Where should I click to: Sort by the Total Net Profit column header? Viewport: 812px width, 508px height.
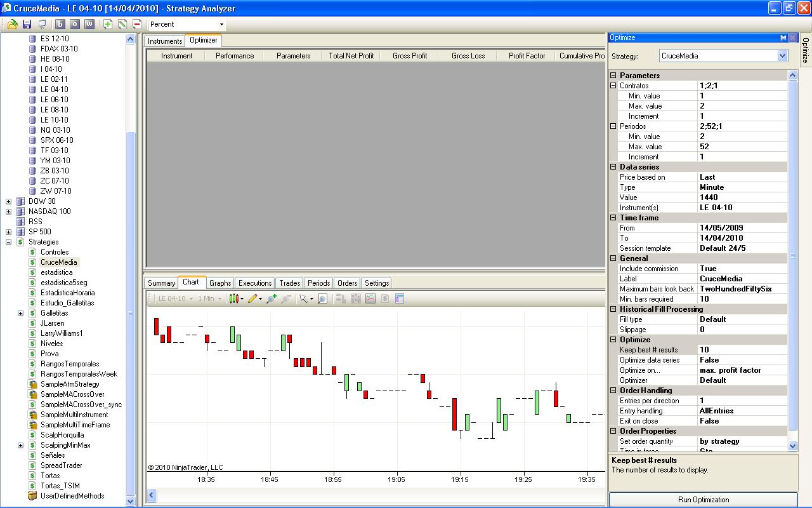click(351, 56)
